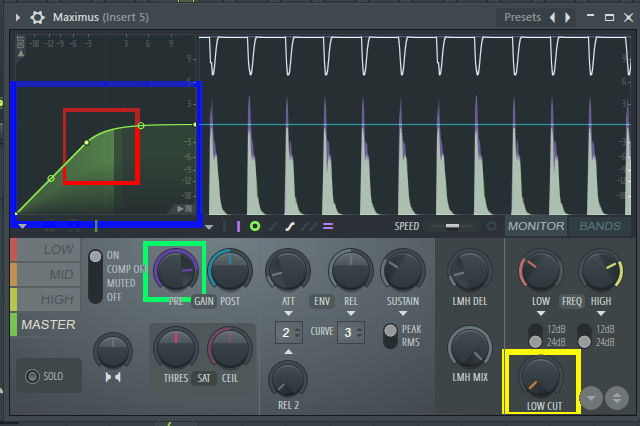The height and width of the screenshot is (426, 640).
Task: Click the SPEED slider handle
Action: (452, 226)
